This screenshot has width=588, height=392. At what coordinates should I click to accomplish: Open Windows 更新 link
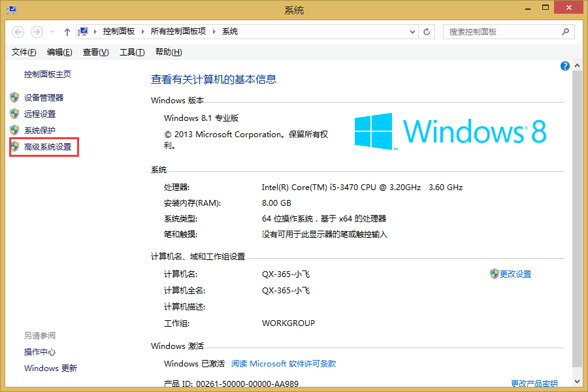click(50, 368)
